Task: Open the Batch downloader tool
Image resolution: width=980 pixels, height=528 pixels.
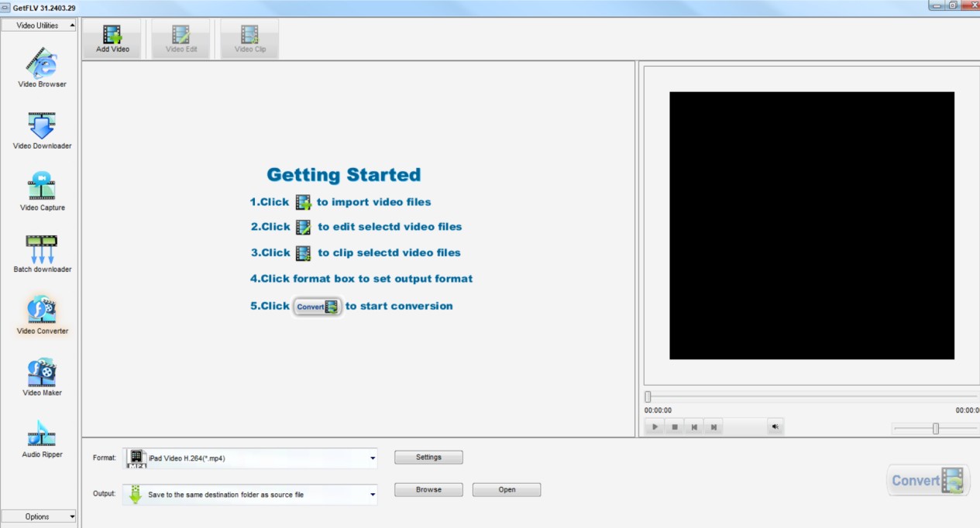Action: [x=42, y=252]
